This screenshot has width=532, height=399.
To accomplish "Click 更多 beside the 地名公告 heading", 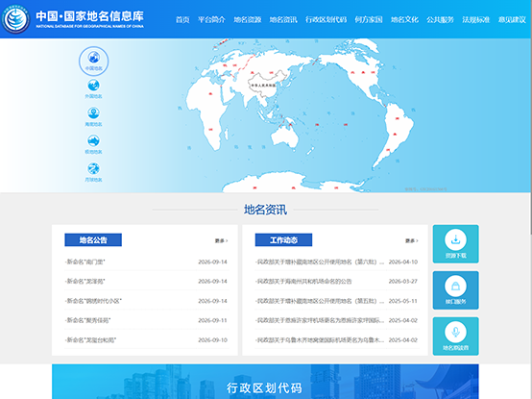I will coord(221,240).
